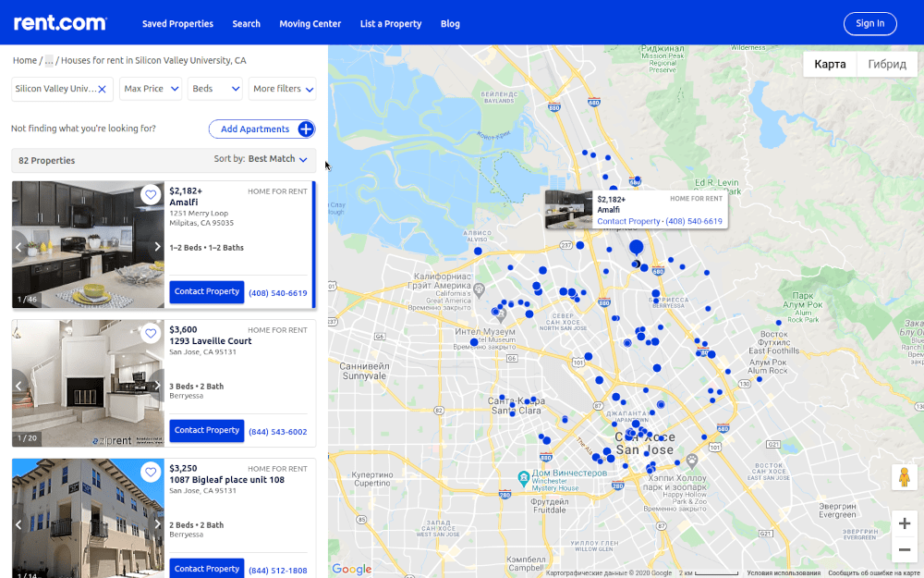Click the rent.com logo
This screenshot has width=924, height=578.
click(x=60, y=23)
